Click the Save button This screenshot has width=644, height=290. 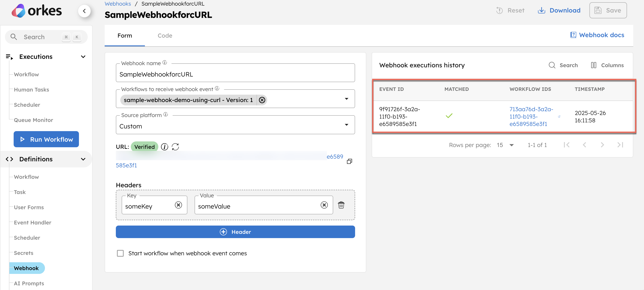pos(608,11)
